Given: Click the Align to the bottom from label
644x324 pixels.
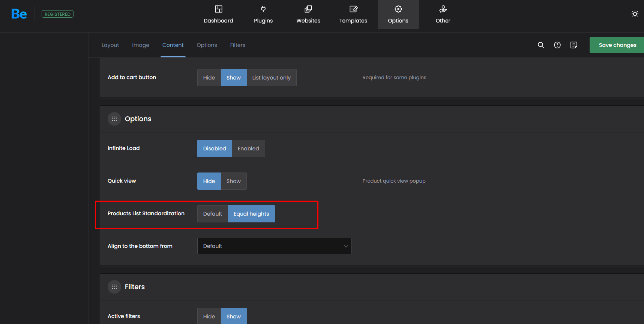Looking at the screenshot, I should click(140, 246).
